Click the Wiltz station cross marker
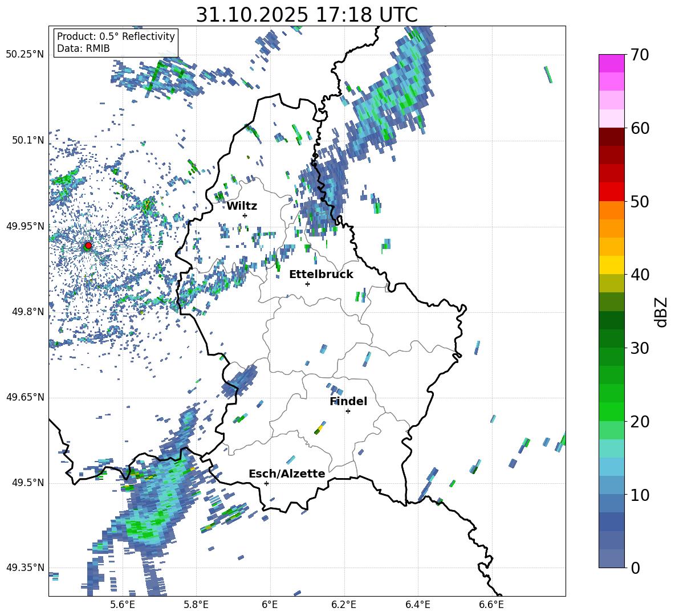Viewport: 675px width, 616px height. coord(245,215)
